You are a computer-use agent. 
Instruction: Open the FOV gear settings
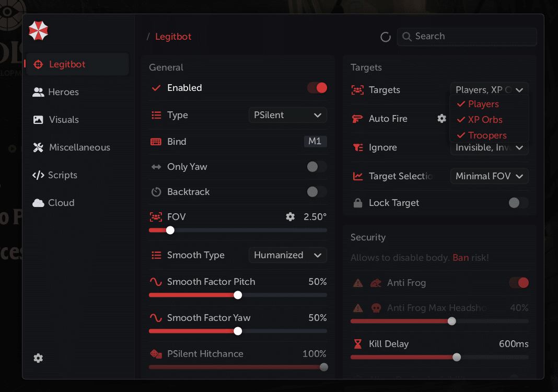pyautogui.click(x=290, y=216)
